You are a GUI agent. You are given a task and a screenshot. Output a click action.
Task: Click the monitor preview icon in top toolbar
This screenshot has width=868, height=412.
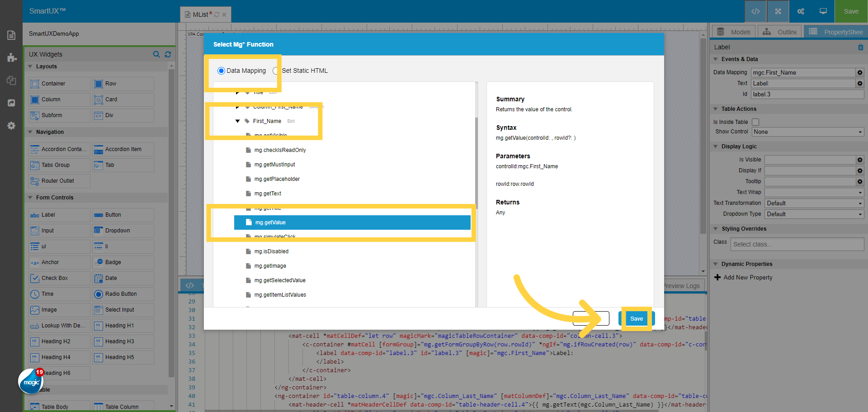[x=822, y=11]
